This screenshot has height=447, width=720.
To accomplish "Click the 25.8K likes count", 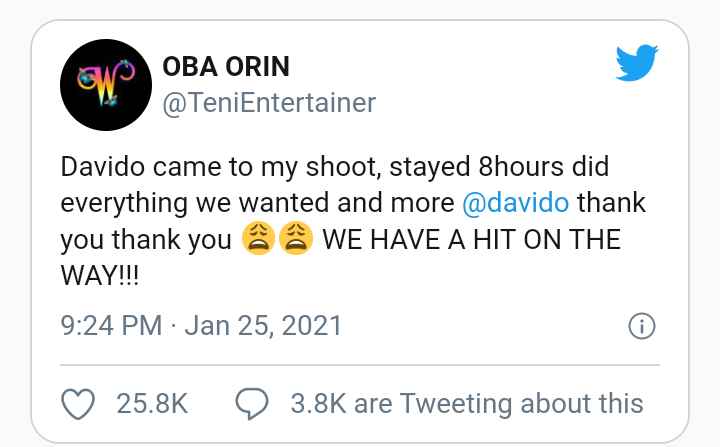I will pyautogui.click(x=152, y=403).
